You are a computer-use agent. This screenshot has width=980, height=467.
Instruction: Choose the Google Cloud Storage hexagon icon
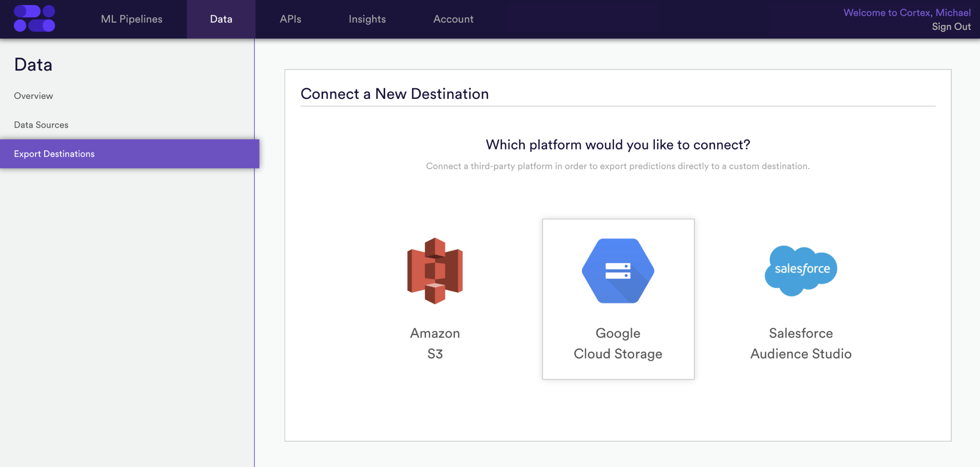tap(618, 271)
